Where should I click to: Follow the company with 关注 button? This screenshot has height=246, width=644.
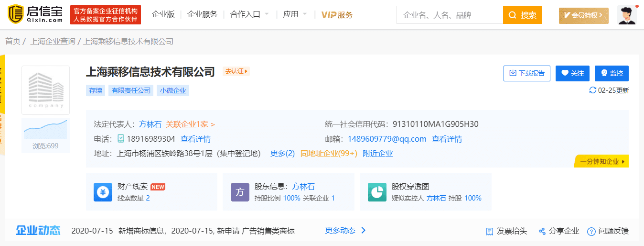pyautogui.click(x=572, y=73)
